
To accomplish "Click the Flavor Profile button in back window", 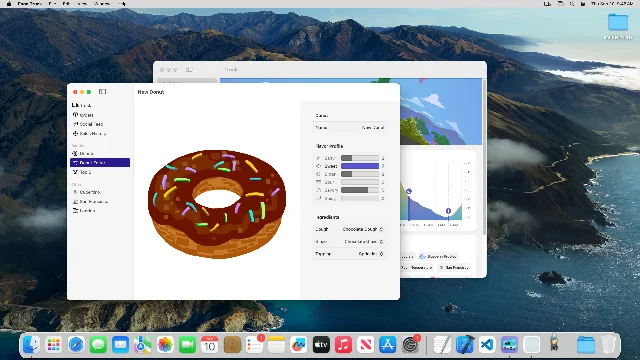I will (438, 257).
